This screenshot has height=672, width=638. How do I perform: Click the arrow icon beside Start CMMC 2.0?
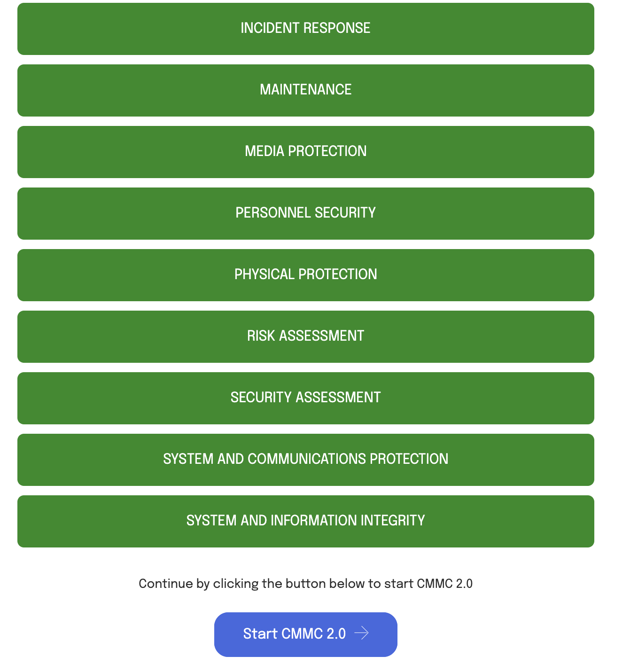pyautogui.click(x=361, y=633)
